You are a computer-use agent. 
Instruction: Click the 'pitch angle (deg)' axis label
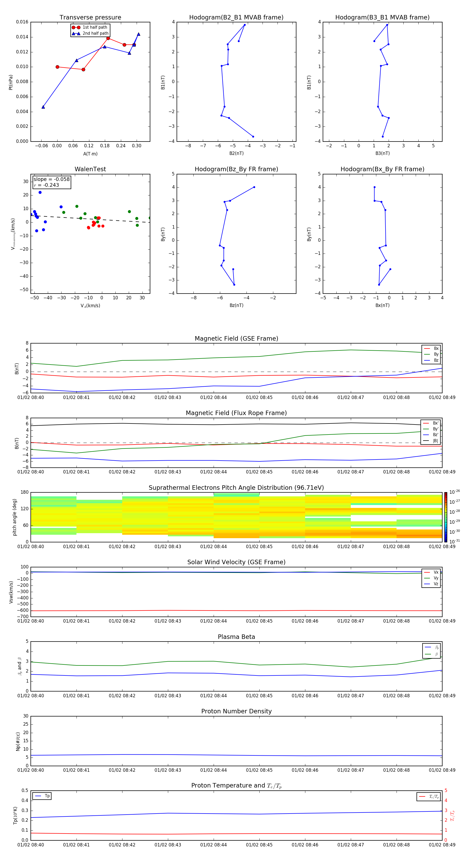pyautogui.click(x=14, y=517)
